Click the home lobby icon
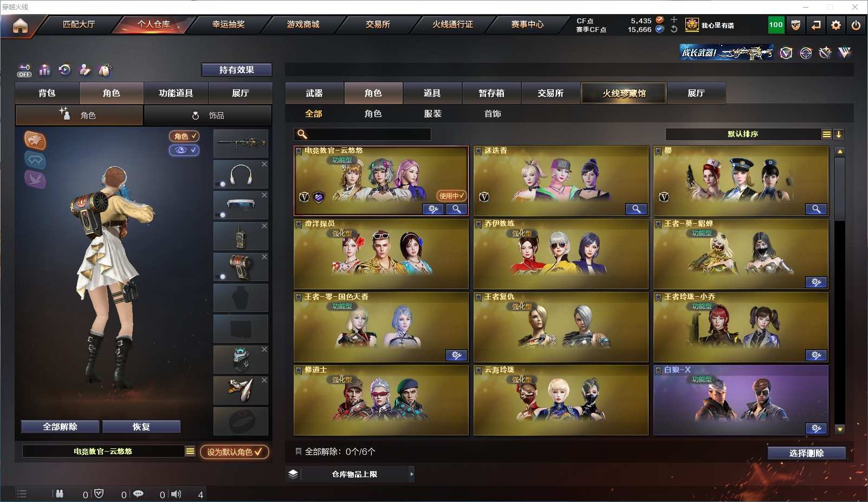The width and height of the screenshot is (868, 502). pyautogui.click(x=20, y=25)
